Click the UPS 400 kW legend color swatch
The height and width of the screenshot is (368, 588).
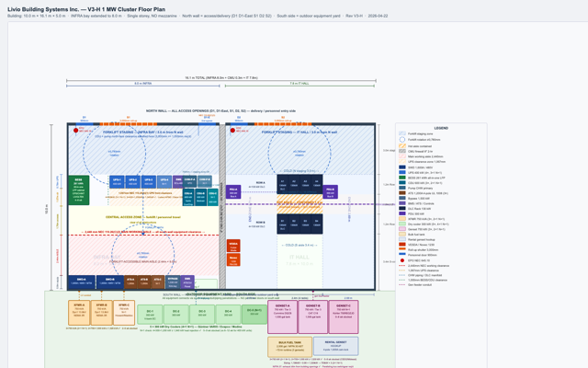coord(402,172)
